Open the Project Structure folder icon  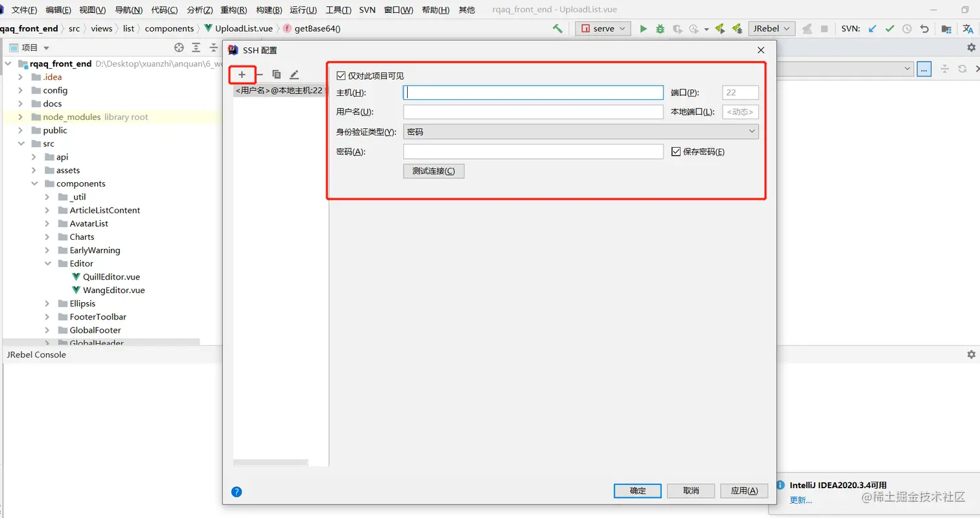point(946,29)
